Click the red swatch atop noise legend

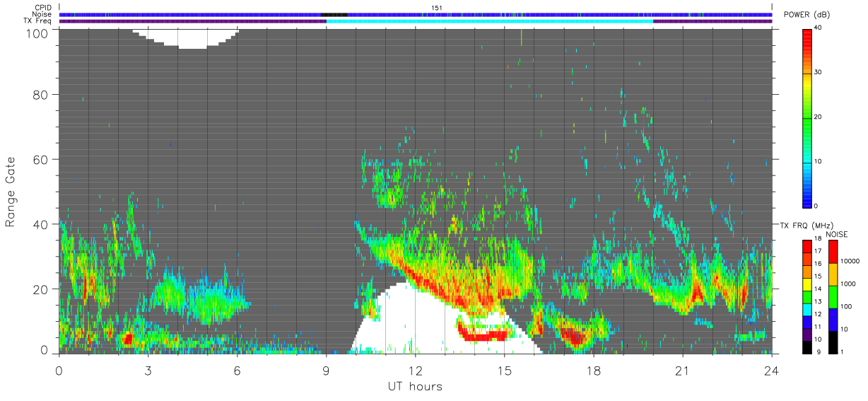point(833,252)
